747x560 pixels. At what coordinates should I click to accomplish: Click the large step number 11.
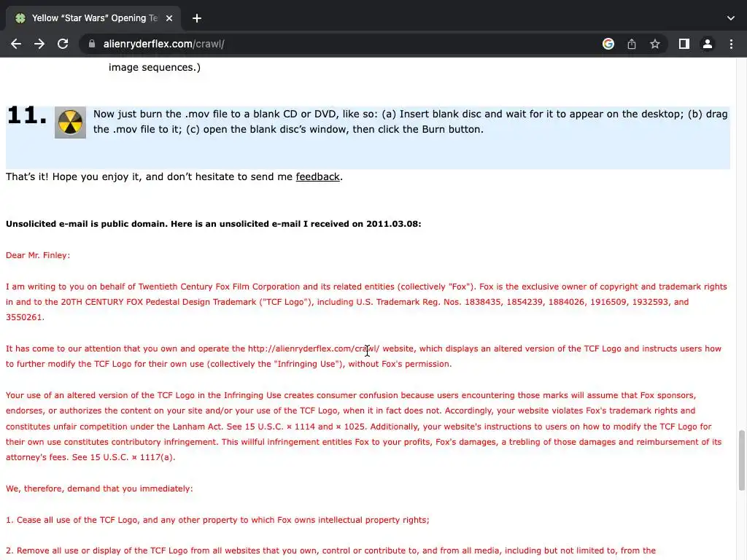point(27,116)
